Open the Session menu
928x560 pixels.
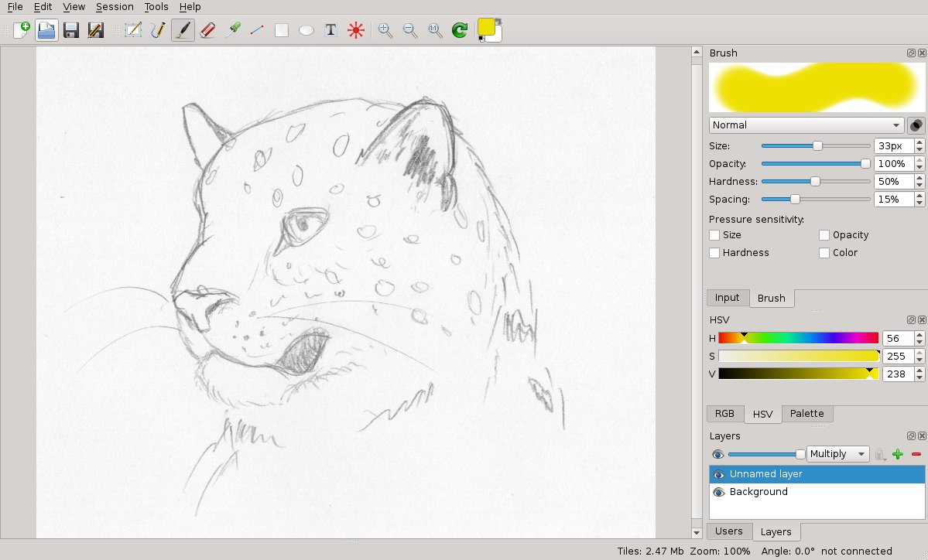pos(115,7)
